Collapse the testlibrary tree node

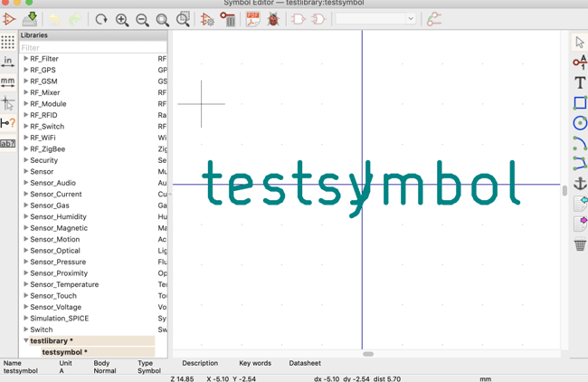(x=26, y=340)
